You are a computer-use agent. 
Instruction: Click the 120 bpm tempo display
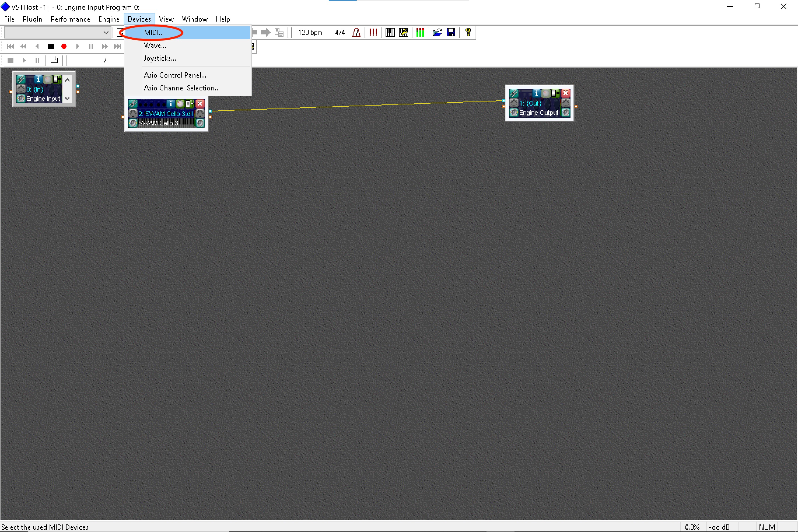click(x=310, y=33)
